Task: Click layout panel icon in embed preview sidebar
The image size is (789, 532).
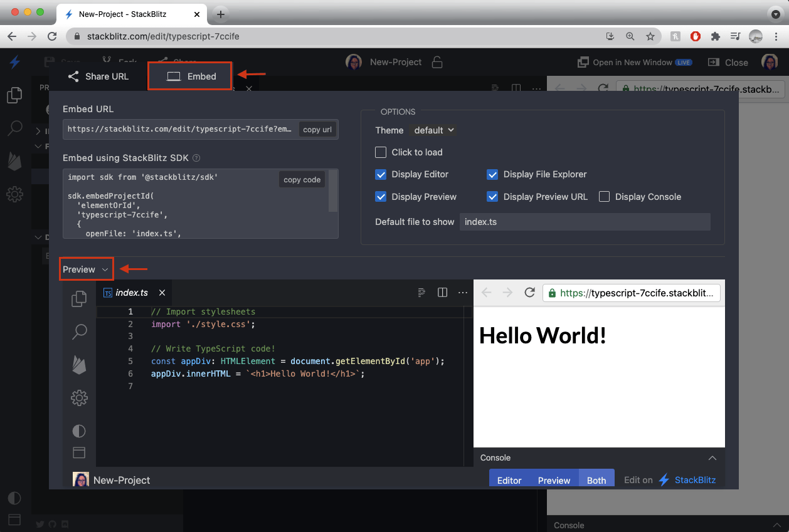Action: pos(79,452)
